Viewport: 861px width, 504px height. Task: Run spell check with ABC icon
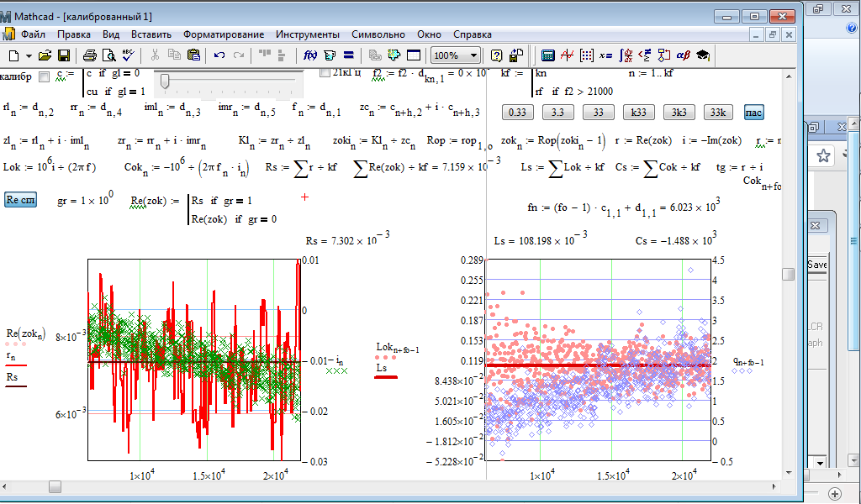128,55
